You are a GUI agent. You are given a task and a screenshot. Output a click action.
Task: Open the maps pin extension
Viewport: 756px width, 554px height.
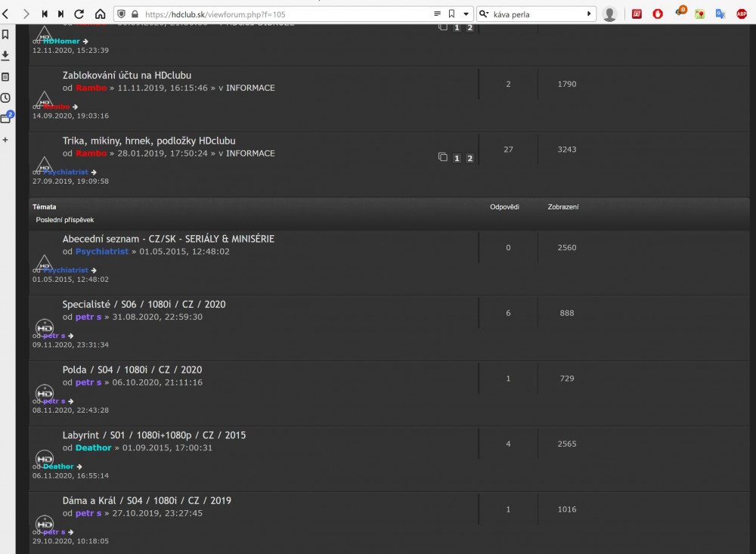click(699, 14)
